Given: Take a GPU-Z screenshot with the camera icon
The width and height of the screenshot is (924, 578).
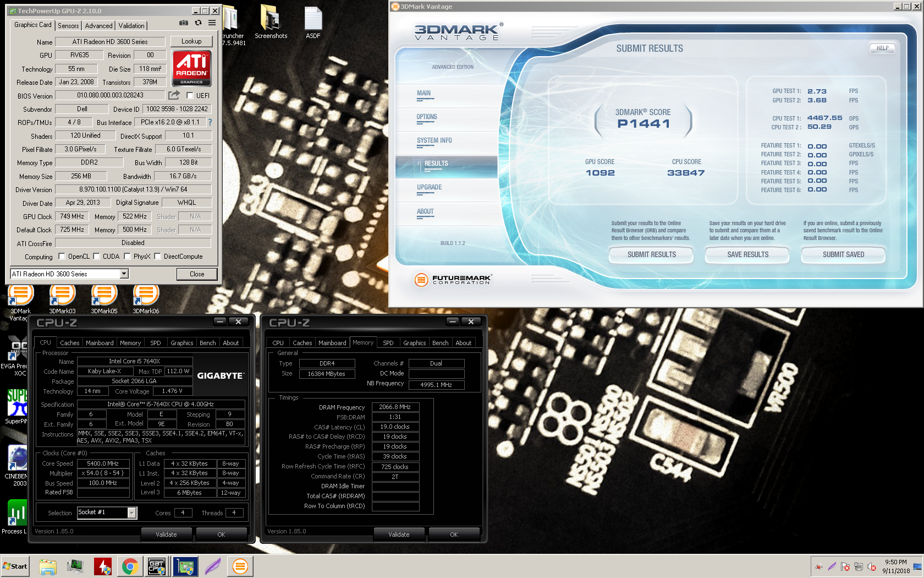Looking at the screenshot, I should click(184, 23).
